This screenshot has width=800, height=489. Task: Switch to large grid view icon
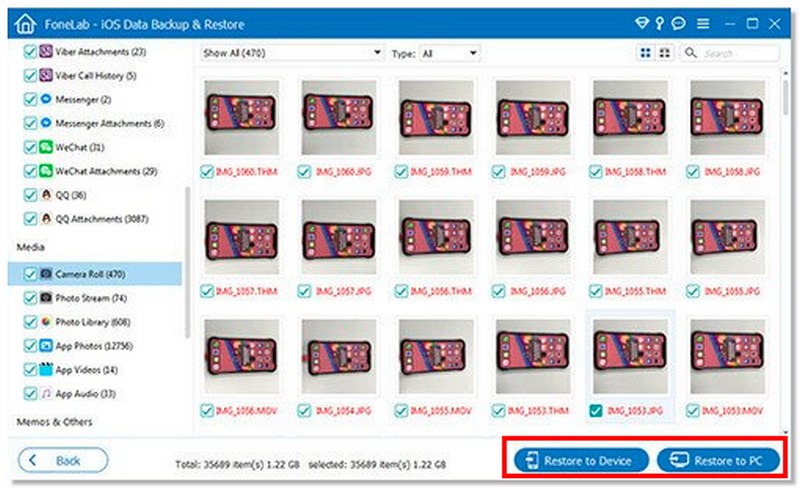click(646, 53)
